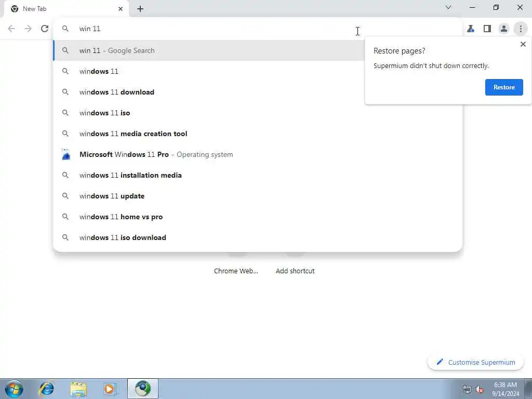Pick the 'windows 11' suggestion
532x399 pixels.
click(x=209, y=71)
